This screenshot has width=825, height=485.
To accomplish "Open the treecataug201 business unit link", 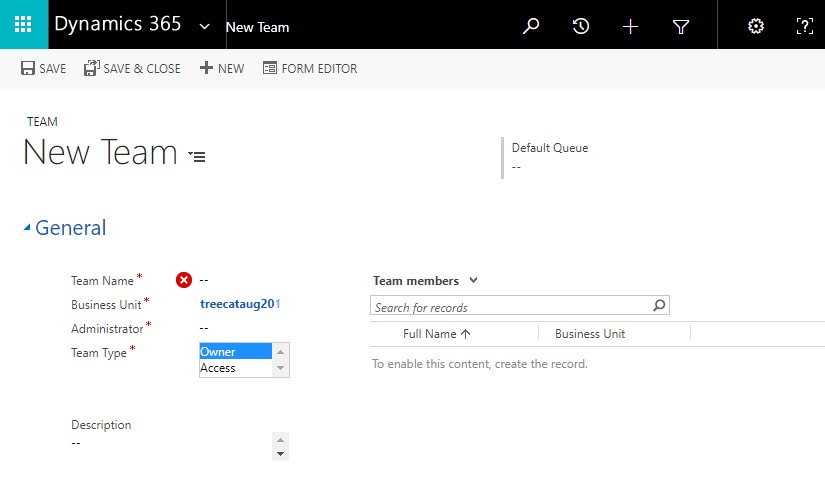I will tap(240, 304).
